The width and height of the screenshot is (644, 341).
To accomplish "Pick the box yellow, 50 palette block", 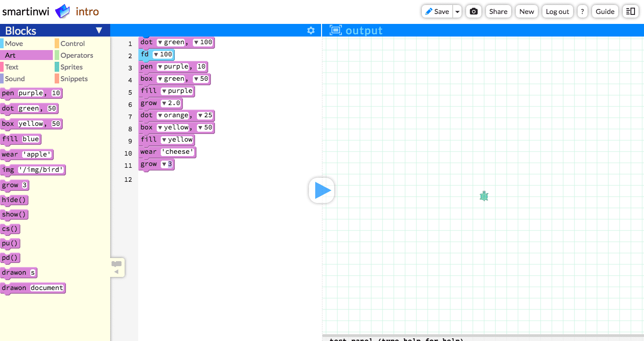I will (31, 124).
